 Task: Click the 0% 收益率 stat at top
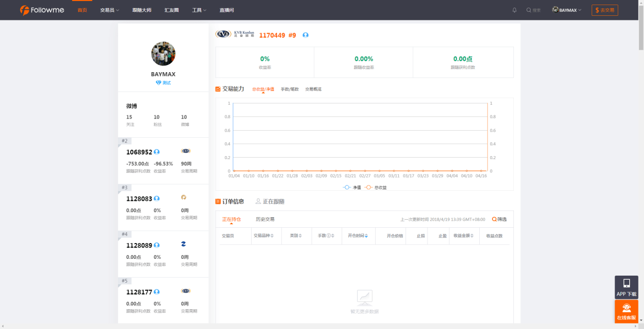click(265, 62)
